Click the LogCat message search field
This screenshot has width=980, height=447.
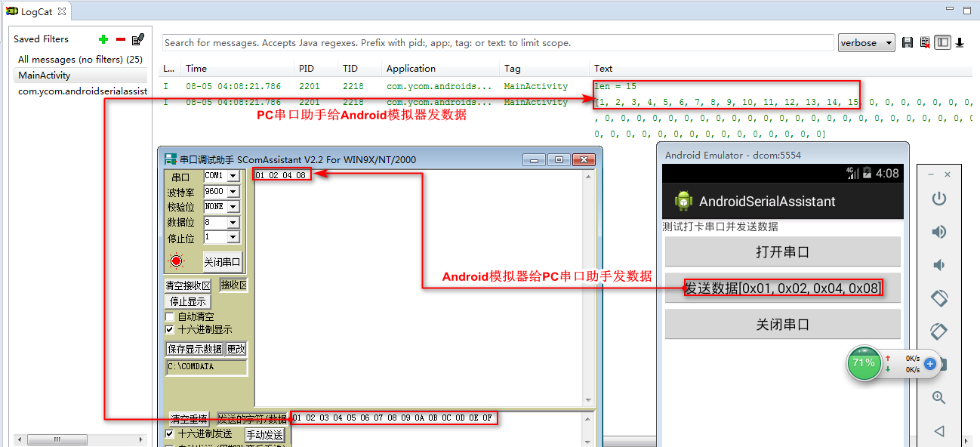coord(498,43)
